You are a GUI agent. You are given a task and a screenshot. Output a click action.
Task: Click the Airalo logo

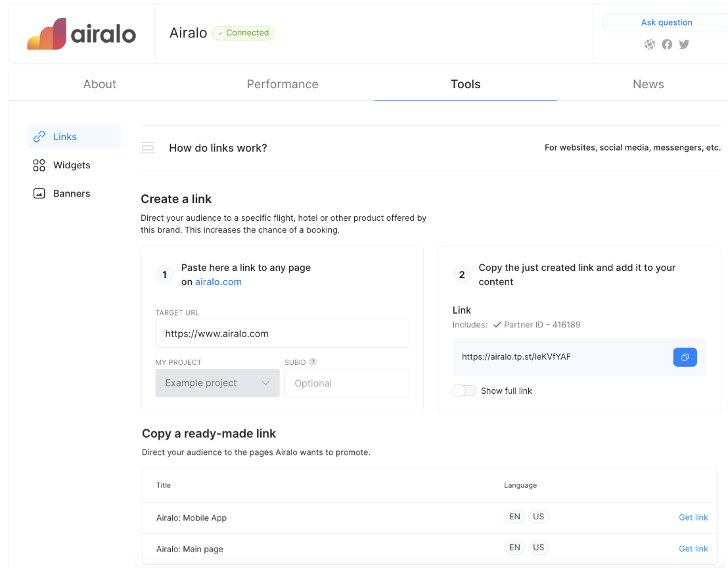pos(81,34)
